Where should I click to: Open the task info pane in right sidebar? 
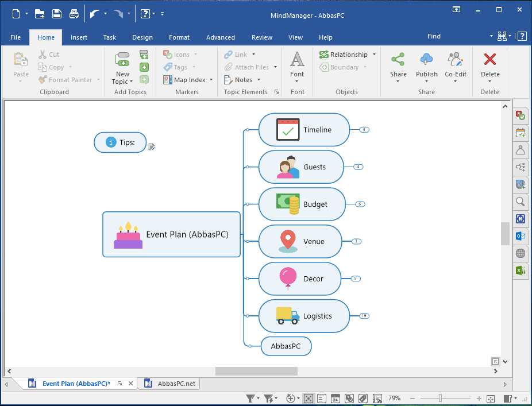(x=520, y=115)
